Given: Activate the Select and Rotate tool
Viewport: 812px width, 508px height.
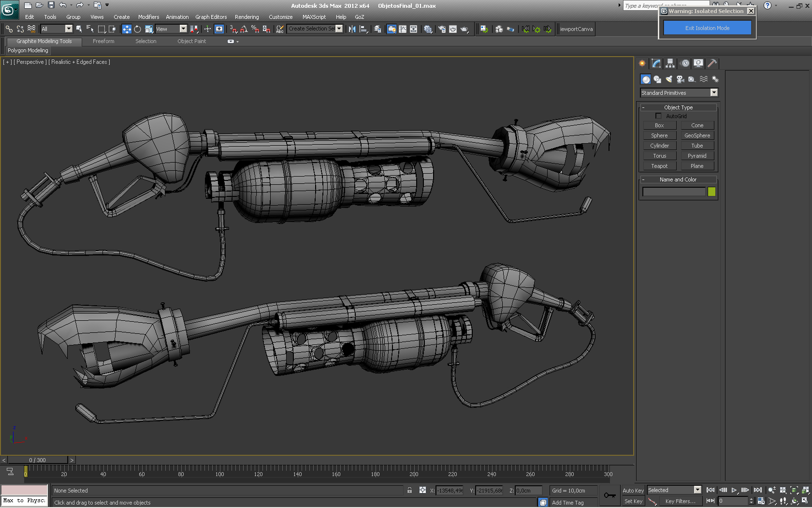Looking at the screenshot, I should (x=138, y=29).
